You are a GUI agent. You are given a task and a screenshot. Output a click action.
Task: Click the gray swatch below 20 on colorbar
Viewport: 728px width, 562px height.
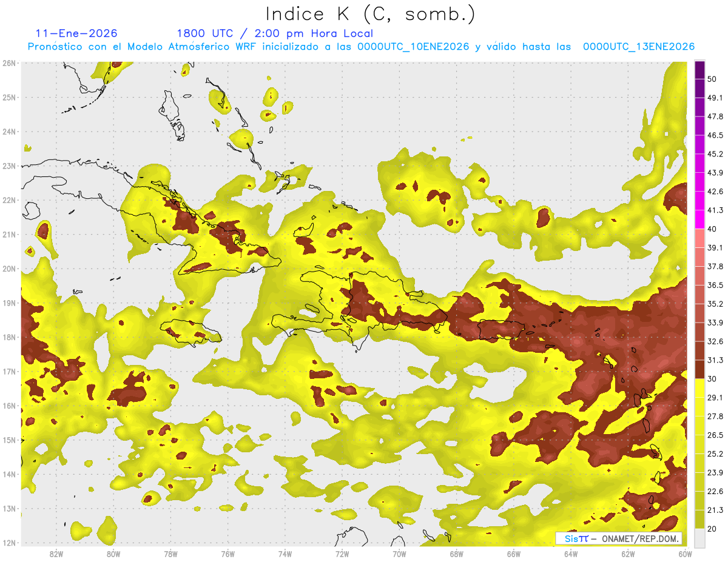tap(699, 538)
